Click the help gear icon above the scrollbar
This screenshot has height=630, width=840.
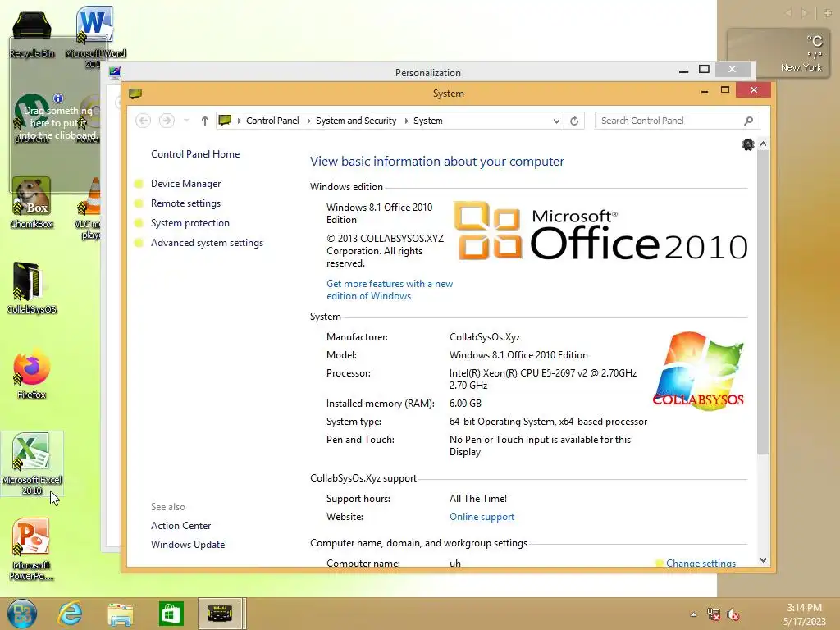pos(748,144)
